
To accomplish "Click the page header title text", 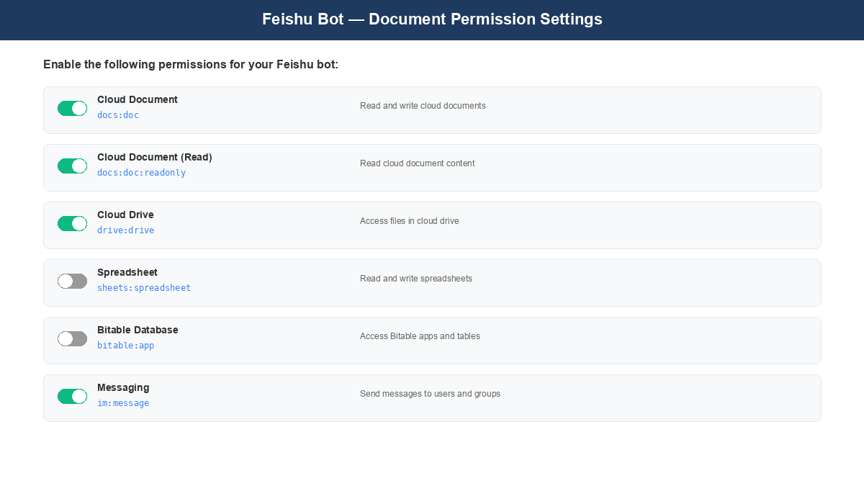I will (432, 19).
